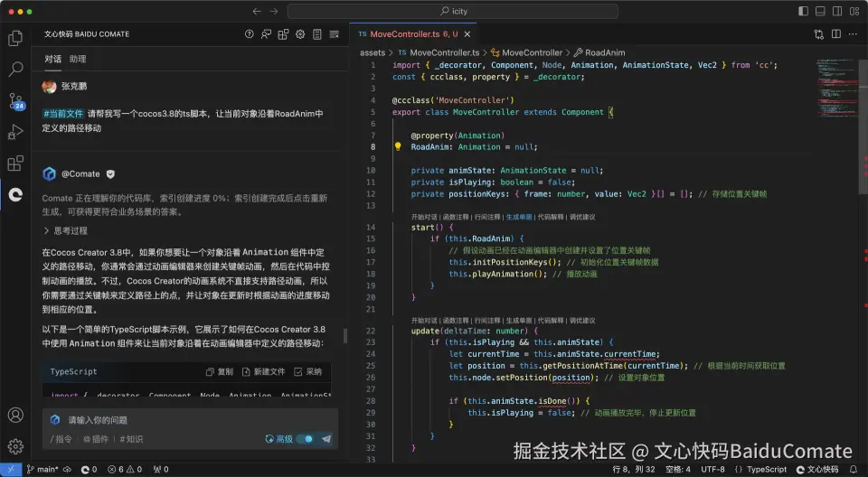Switch to the 对话 chat tab
868x477 pixels.
(x=53, y=60)
